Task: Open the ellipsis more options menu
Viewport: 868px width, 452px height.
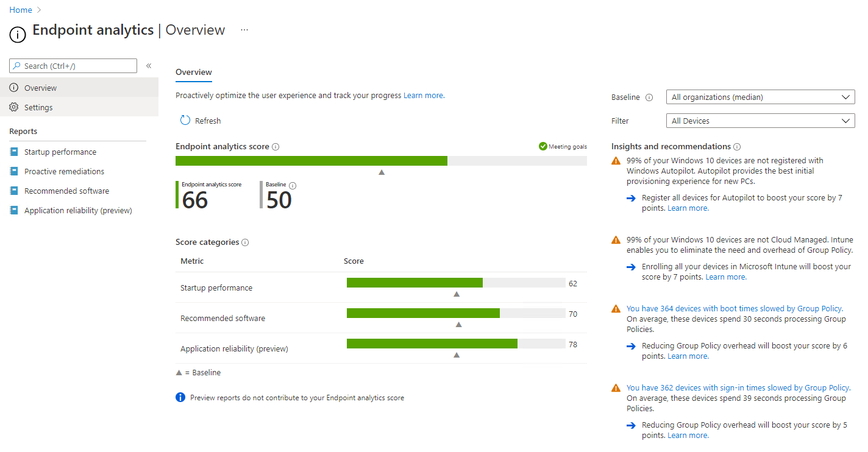Action: tap(244, 30)
